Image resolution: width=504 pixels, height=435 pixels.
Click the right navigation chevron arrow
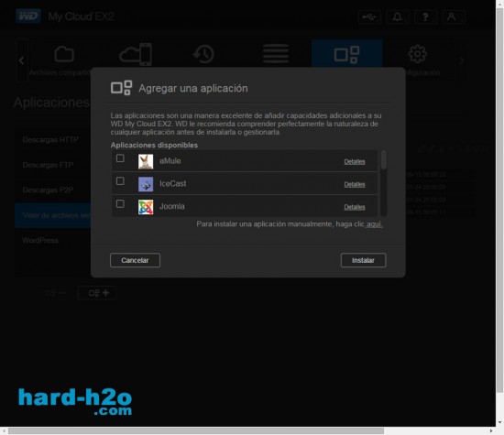(x=462, y=60)
